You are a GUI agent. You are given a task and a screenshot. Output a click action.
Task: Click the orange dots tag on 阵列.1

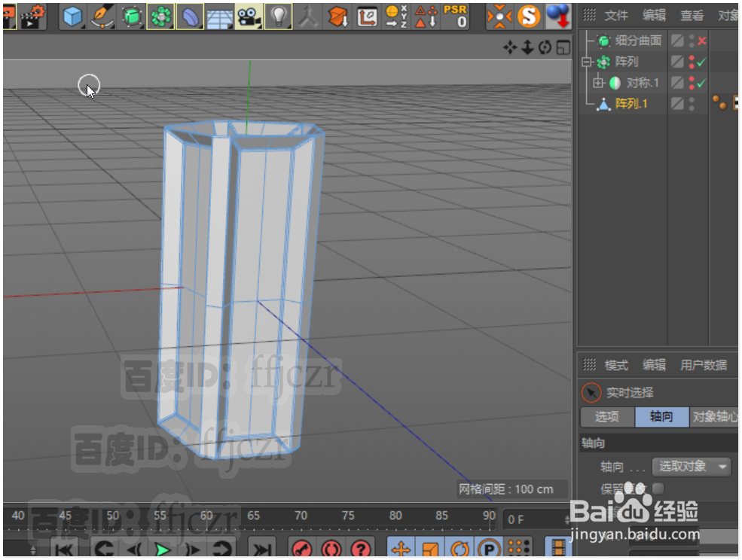719,102
